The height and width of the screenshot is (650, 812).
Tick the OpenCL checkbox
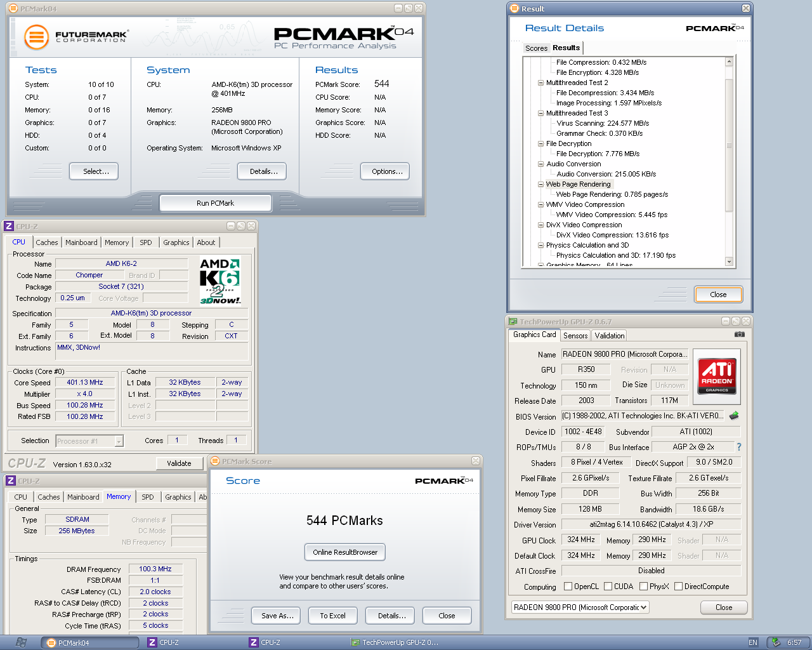(x=568, y=587)
